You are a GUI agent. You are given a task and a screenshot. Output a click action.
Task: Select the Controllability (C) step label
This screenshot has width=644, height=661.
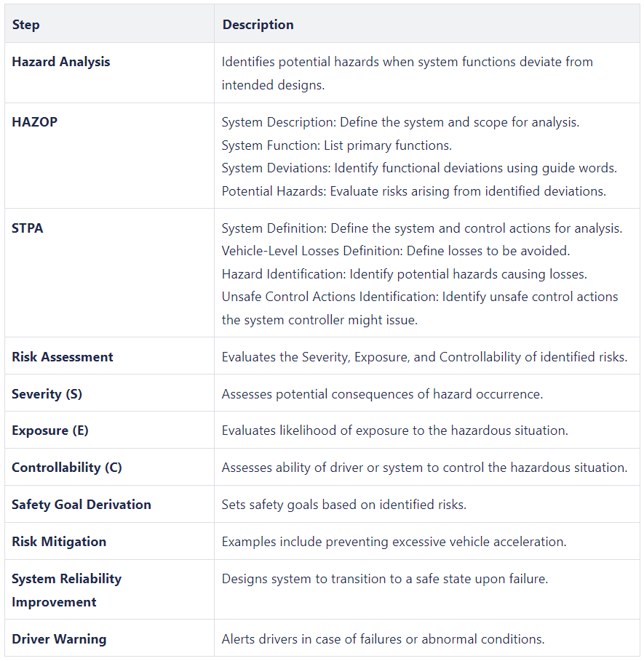(67, 468)
